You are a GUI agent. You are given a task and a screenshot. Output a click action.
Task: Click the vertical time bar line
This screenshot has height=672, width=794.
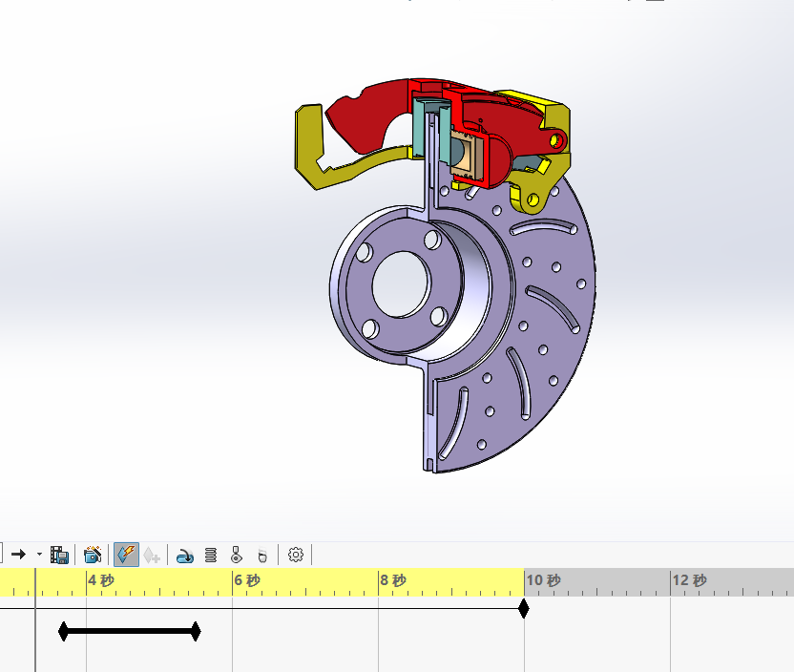click(x=35, y=619)
